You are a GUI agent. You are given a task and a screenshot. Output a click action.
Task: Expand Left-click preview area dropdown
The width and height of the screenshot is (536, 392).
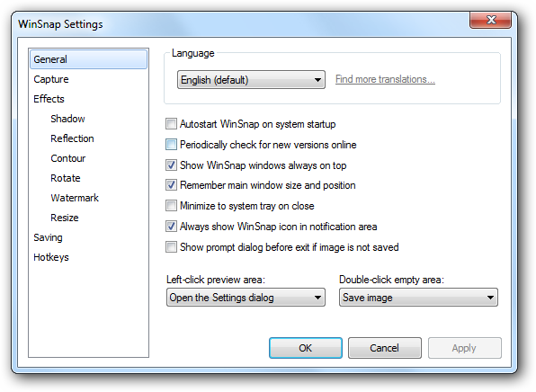coord(246,298)
